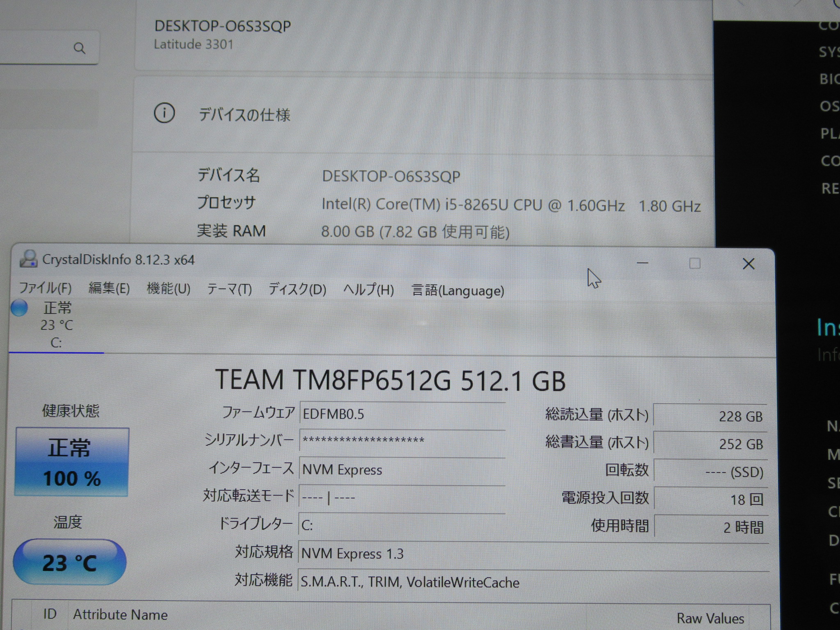Click the 総読込量 (ホスト) label
This screenshot has width=840, height=630.
(597, 415)
